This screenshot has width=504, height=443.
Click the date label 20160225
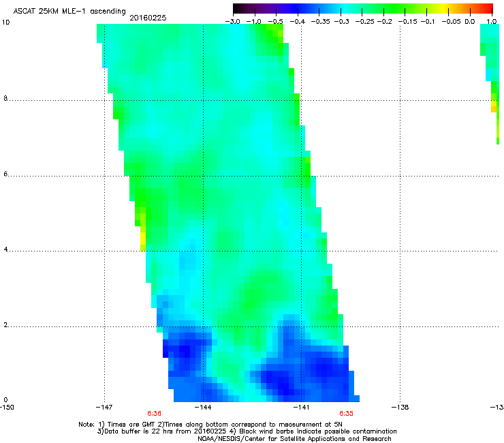[x=148, y=18]
